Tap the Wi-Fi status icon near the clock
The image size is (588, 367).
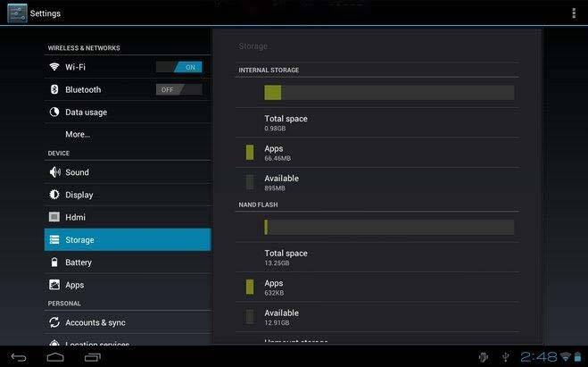pos(566,356)
